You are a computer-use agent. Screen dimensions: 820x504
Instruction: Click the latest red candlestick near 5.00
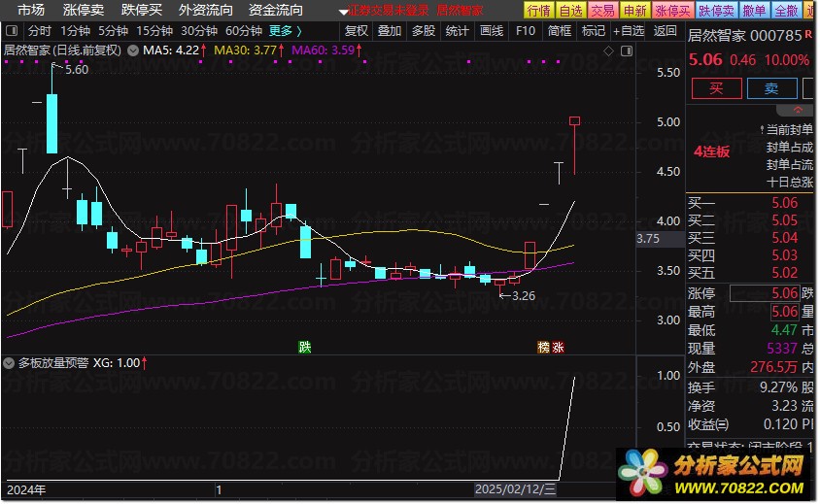575,146
